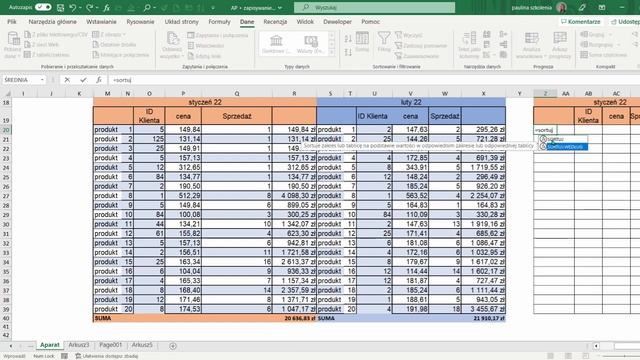
Task: Click the Suma częściowa button
Action: 603,55
